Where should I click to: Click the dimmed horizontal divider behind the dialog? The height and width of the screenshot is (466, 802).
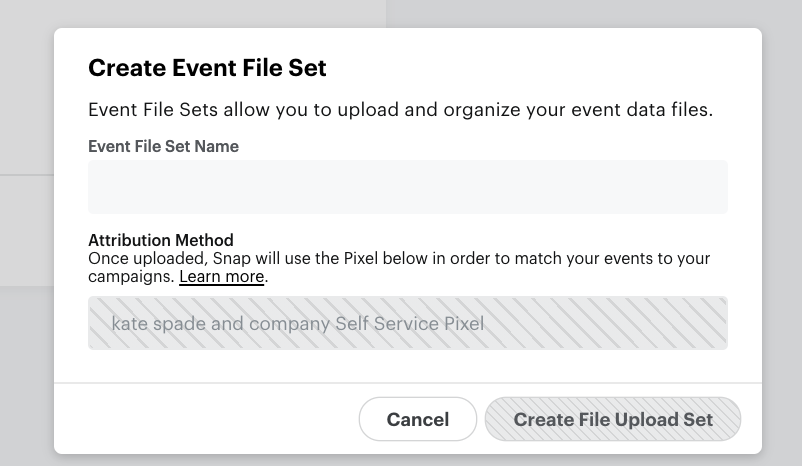point(26,176)
